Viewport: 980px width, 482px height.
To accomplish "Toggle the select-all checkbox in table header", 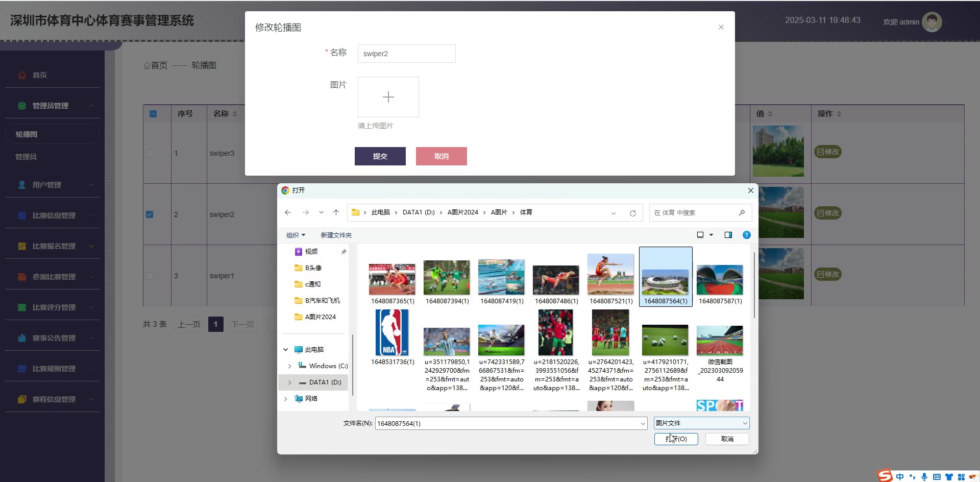I will coord(153,114).
